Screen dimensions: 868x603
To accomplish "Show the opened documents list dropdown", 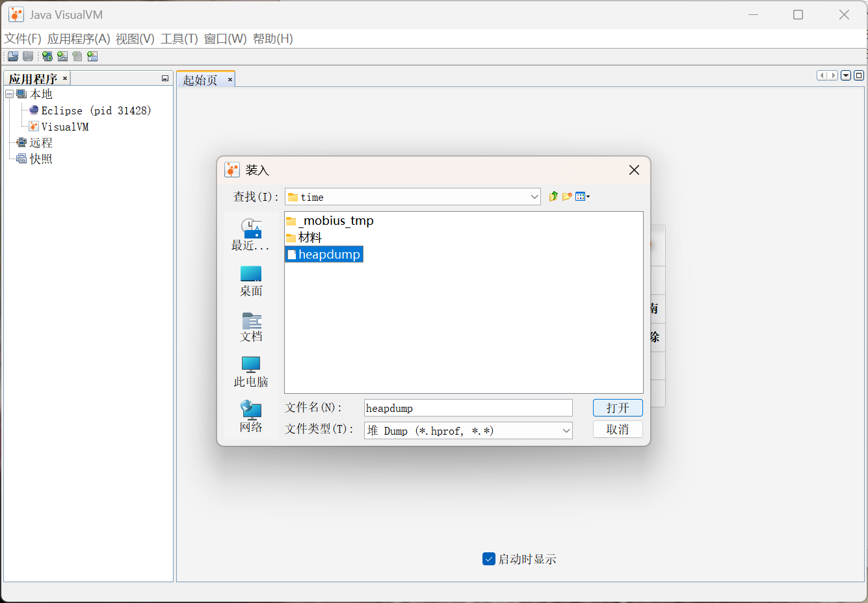I will (846, 75).
